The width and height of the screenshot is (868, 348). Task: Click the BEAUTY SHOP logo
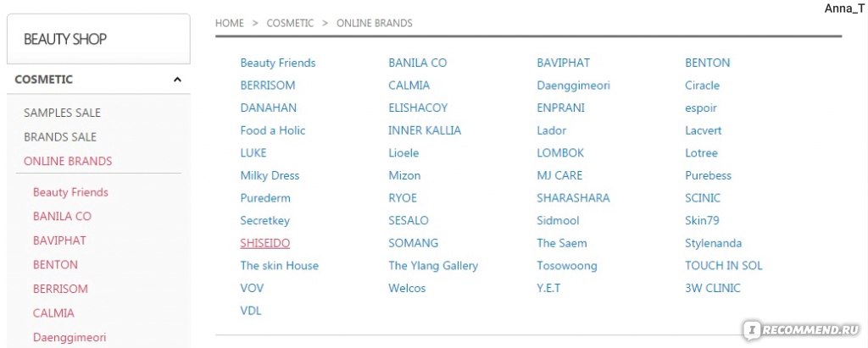[x=65, y=39]
